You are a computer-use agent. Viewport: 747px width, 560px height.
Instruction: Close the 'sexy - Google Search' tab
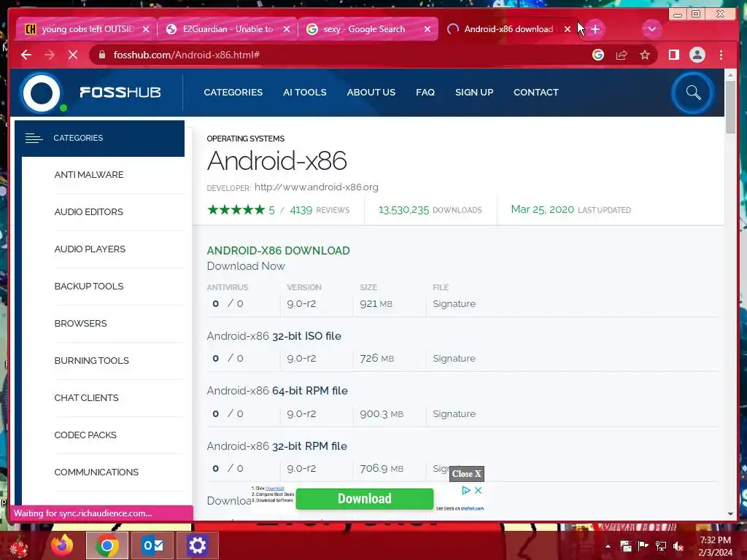(x=427, y=29)
